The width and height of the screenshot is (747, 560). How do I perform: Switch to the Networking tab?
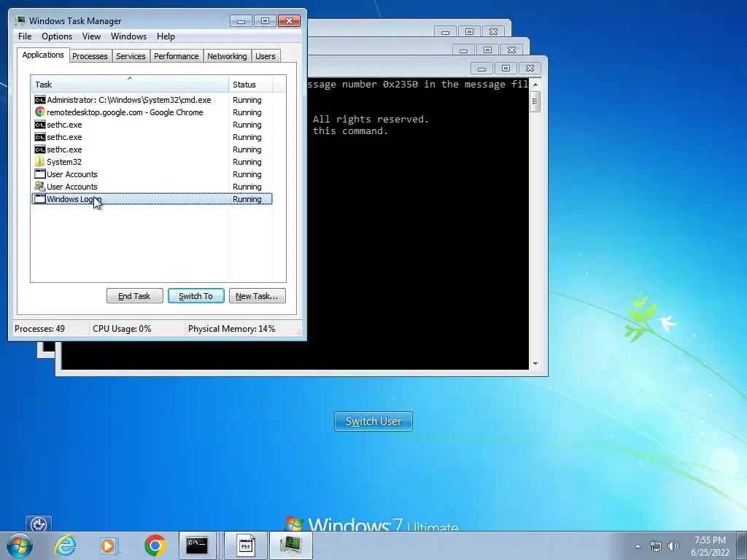point(228,56)
